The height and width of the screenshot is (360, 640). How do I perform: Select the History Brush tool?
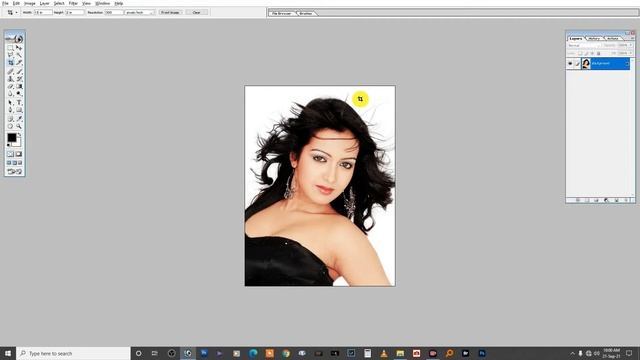point(19,79)
